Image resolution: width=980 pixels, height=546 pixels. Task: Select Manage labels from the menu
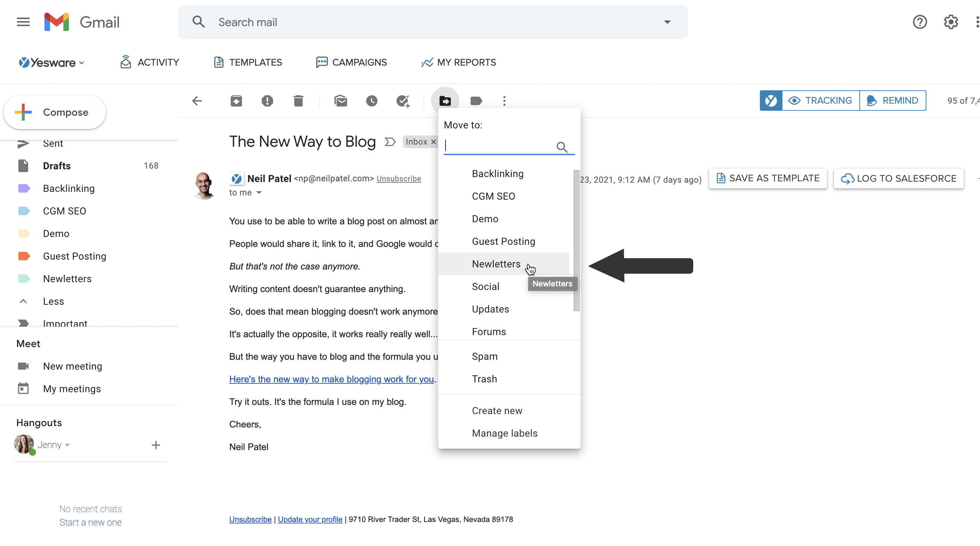tap(504, 433)
